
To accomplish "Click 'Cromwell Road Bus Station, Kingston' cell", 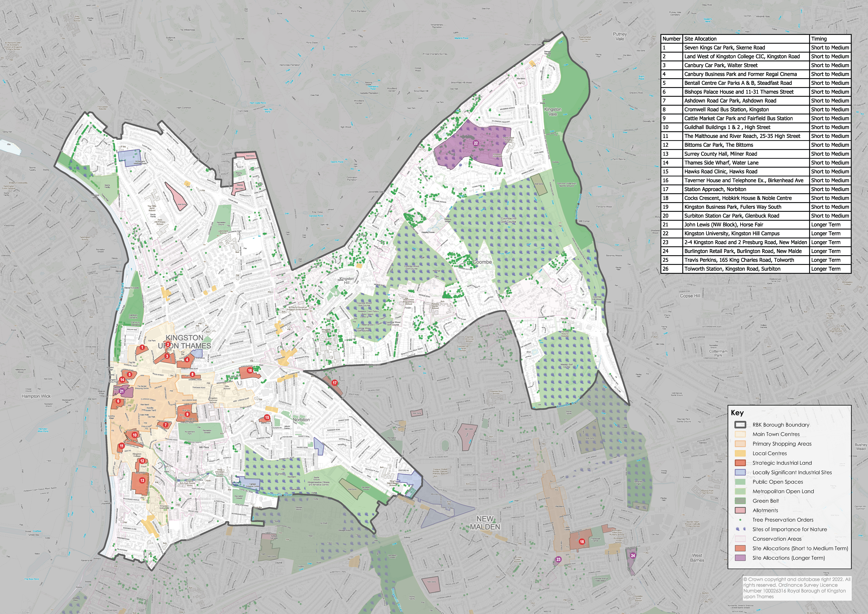I will pyautogui.click(x=746, y=110).
